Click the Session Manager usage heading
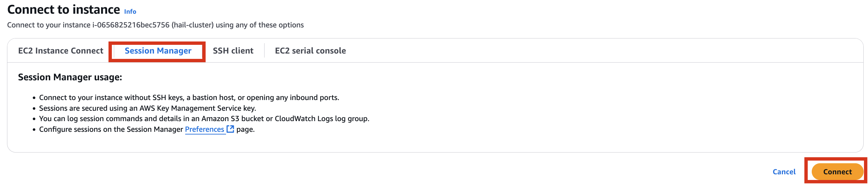The image size is (868, 184). click(x=70, y=77)
